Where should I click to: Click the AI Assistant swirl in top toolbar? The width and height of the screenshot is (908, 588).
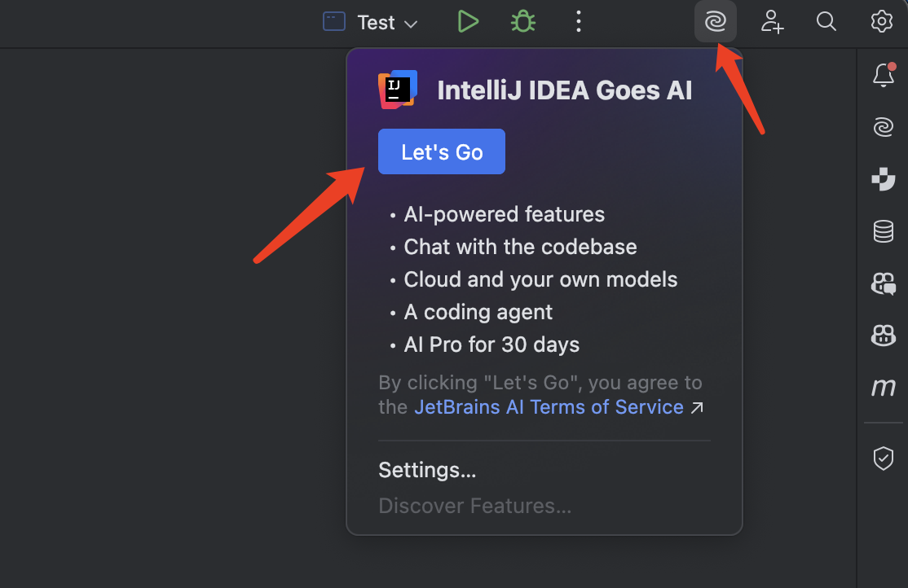[x=716, y=22]
